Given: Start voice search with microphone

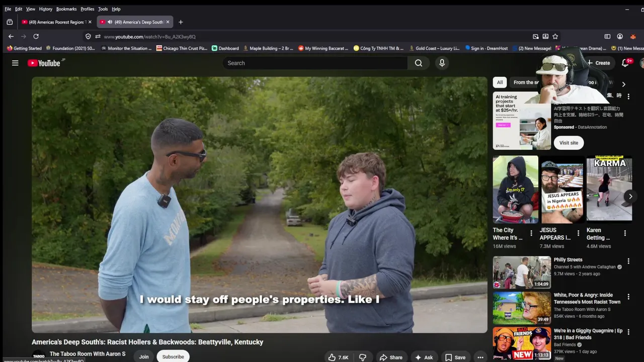Looking at the screenshot, I should tap(442, 63).
